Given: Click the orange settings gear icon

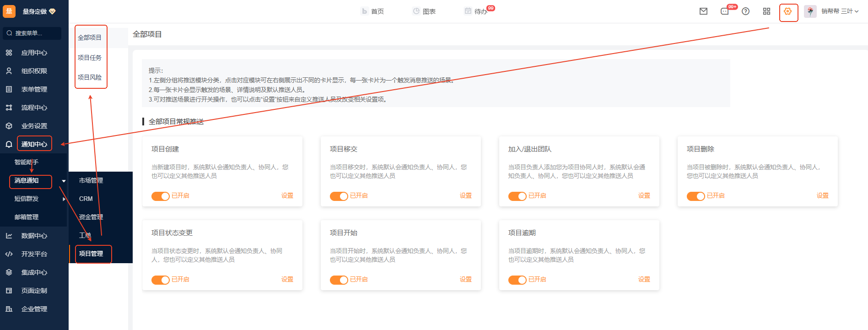Looking at the screenshot, I should pos(787,11).
